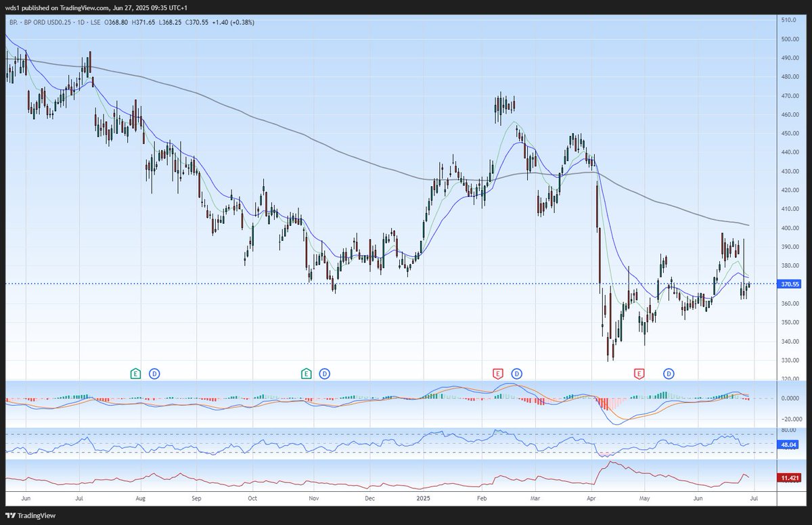Click the 420.0 price axis label
Screen dimensions: 812x525
789,191
